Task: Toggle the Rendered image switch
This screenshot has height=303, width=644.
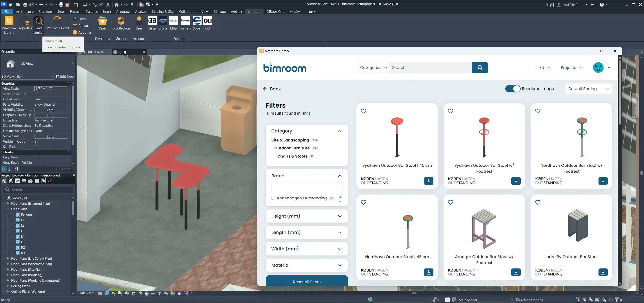Action: point(513,89)
